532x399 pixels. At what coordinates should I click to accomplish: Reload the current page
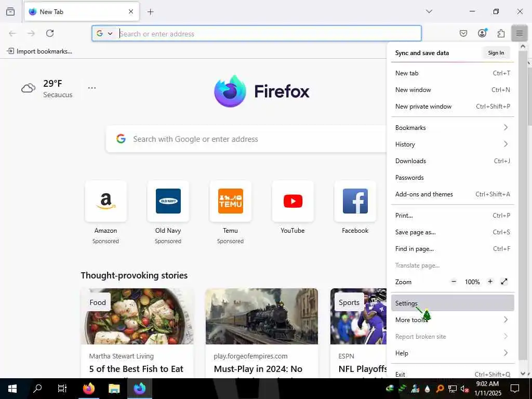click(50, 33)
